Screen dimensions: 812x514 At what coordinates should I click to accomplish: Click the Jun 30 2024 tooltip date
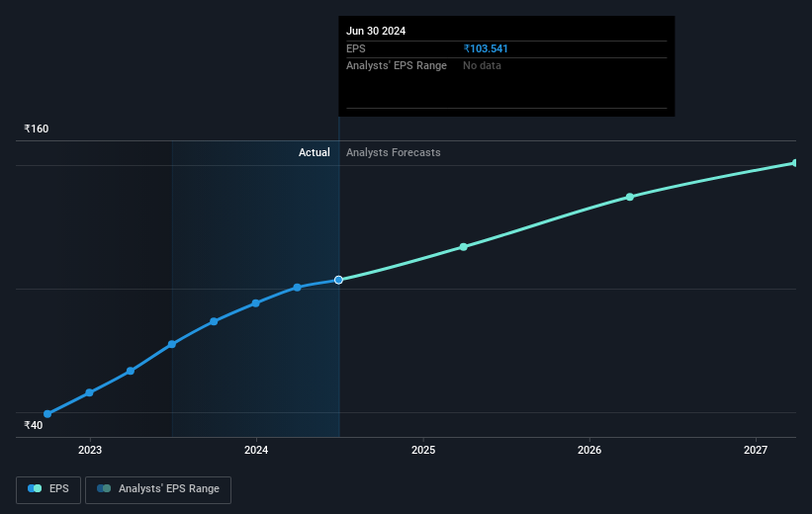click(376, 31)
